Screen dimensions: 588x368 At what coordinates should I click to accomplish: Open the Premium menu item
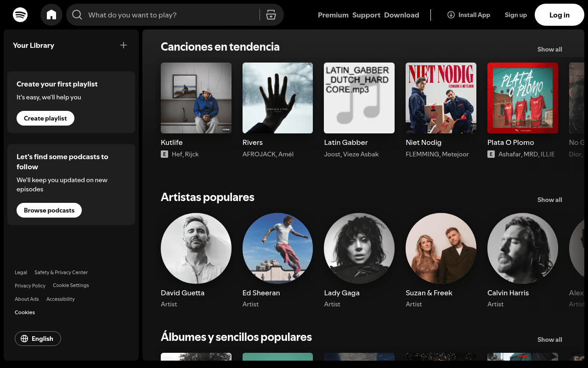pyautogui.click(x=333, y=15)
